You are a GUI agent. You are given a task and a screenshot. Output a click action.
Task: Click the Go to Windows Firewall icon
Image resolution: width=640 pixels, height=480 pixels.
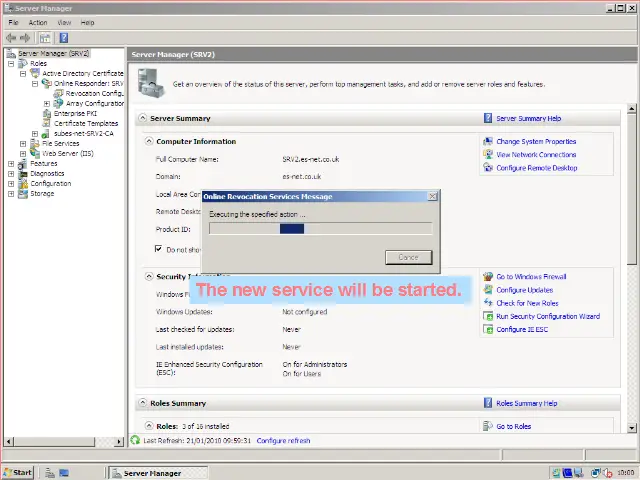pos(488,277)
